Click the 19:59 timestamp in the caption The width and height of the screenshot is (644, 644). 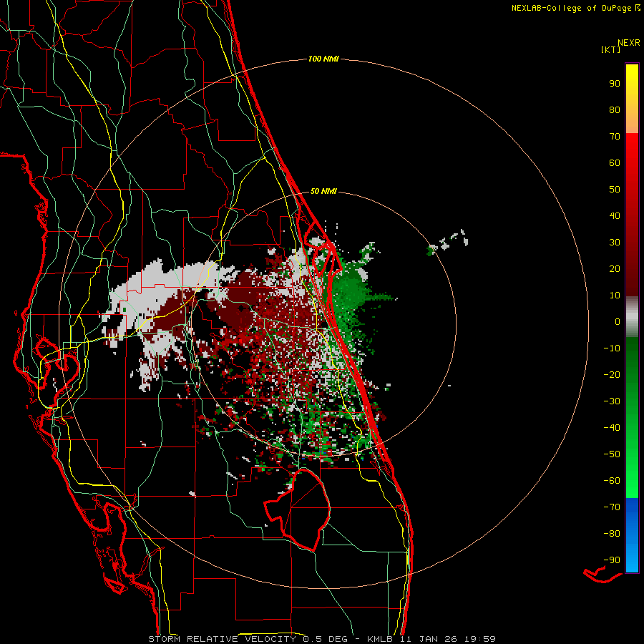point(480,639)
